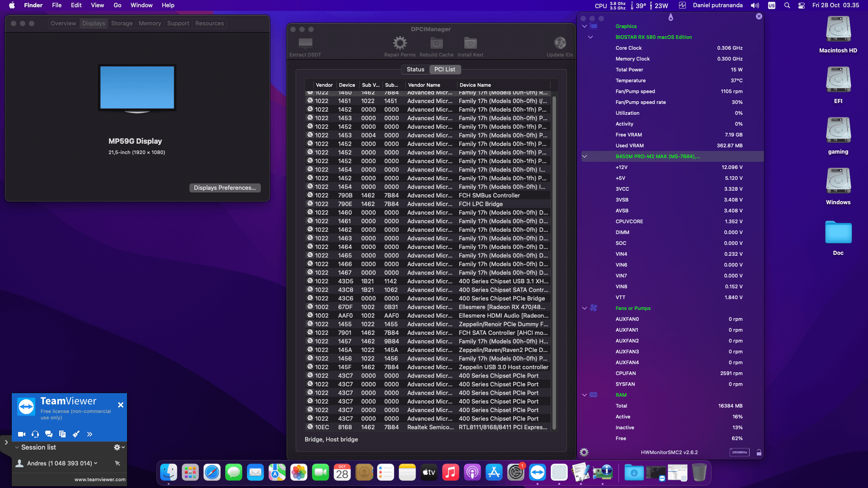Open Photos from the Dock
868x488 pixels.
tap(299, 473)
